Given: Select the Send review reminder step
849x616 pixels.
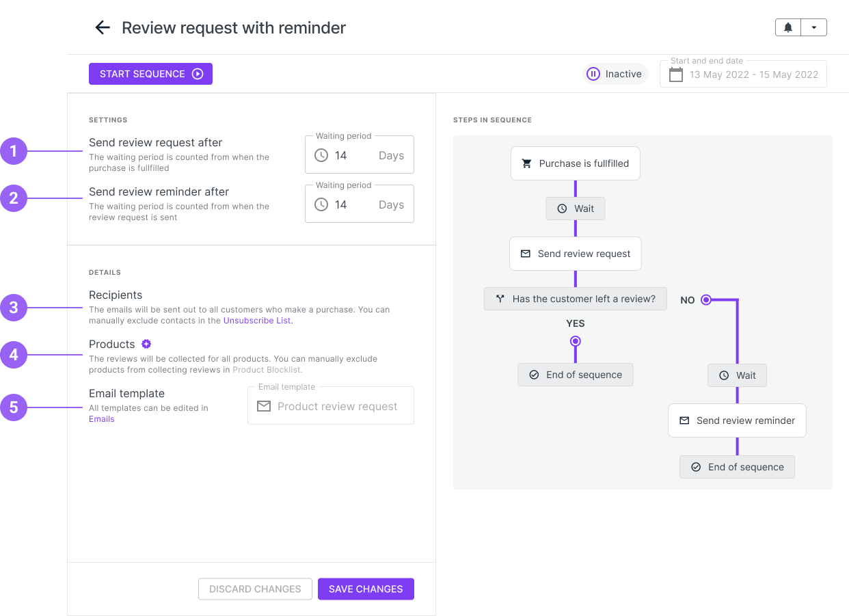Looking at the screenshot, I should [737, 420].
